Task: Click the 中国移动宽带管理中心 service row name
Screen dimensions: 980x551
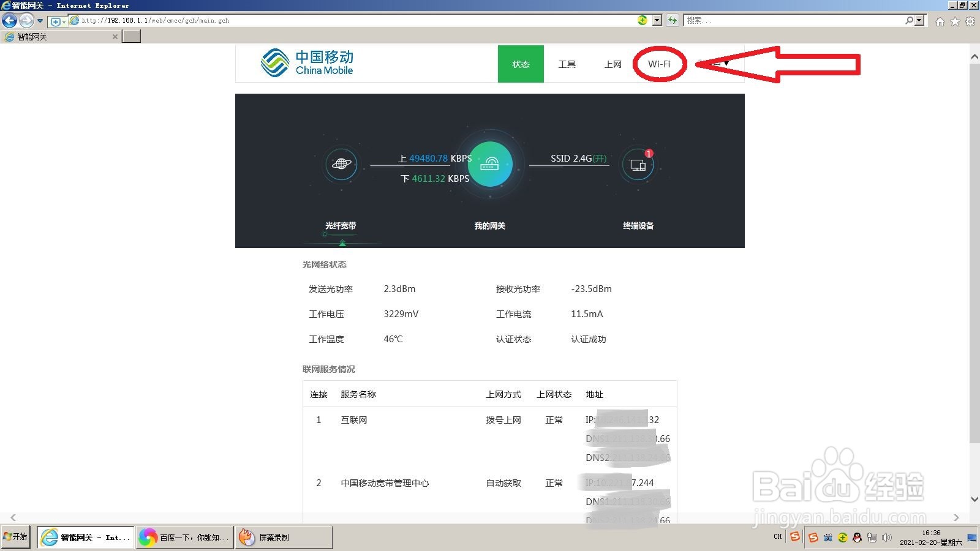Action: 385,483
